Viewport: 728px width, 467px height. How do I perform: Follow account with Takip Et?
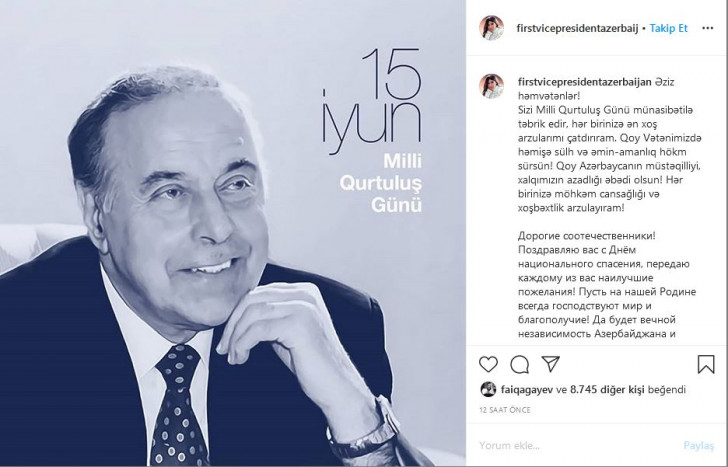(x=668, y=28)
